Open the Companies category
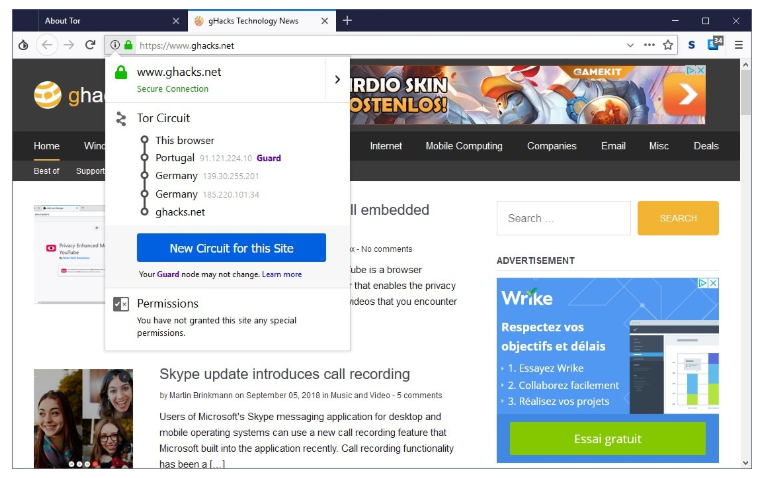 pyautogui.click(x=552, y=146)
